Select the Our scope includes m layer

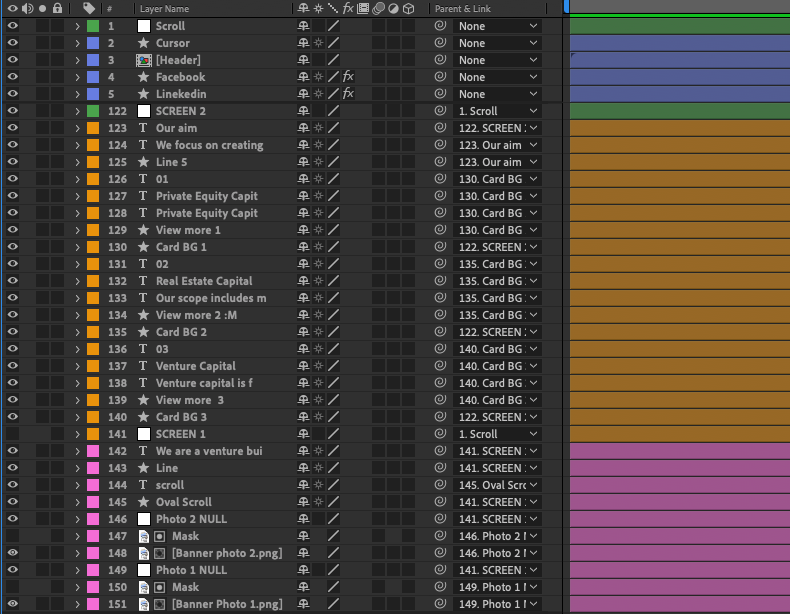[x=211, y=298]
